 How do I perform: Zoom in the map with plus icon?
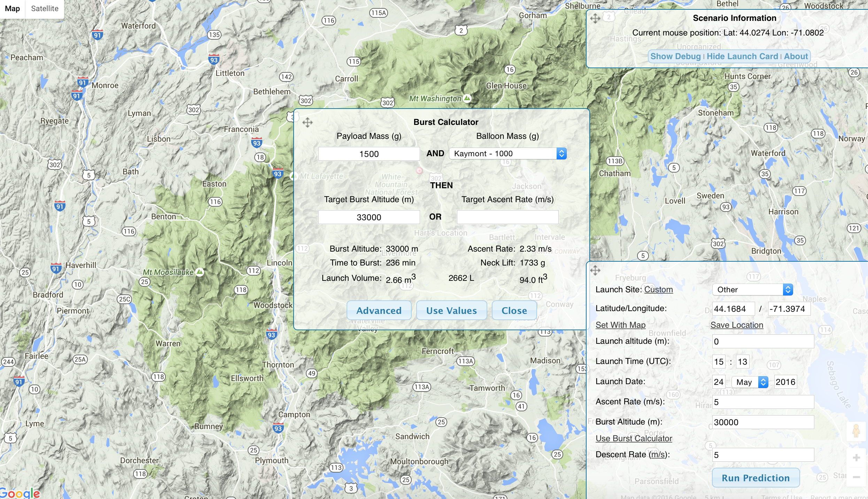(x=856, y=458)
